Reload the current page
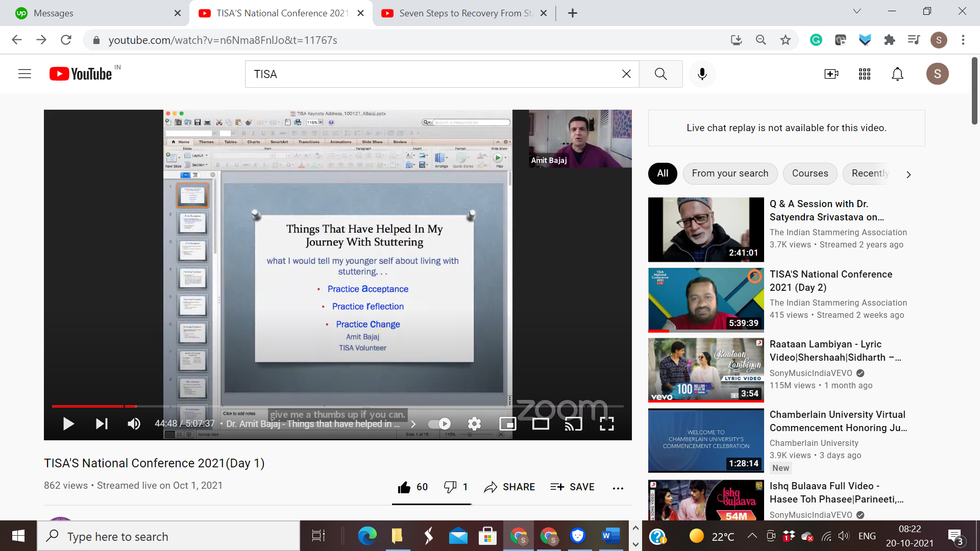Screen dimensions: 980x551 [66, 40]
